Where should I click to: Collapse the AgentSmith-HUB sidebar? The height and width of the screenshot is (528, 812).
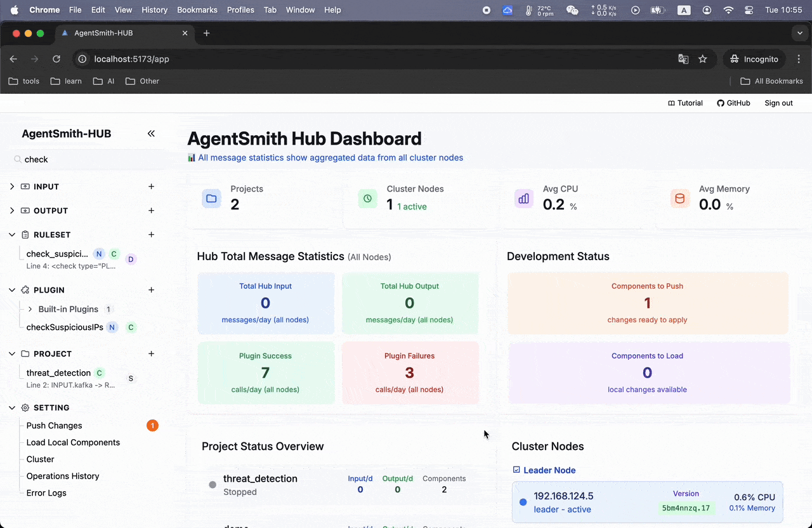point(151,133)
